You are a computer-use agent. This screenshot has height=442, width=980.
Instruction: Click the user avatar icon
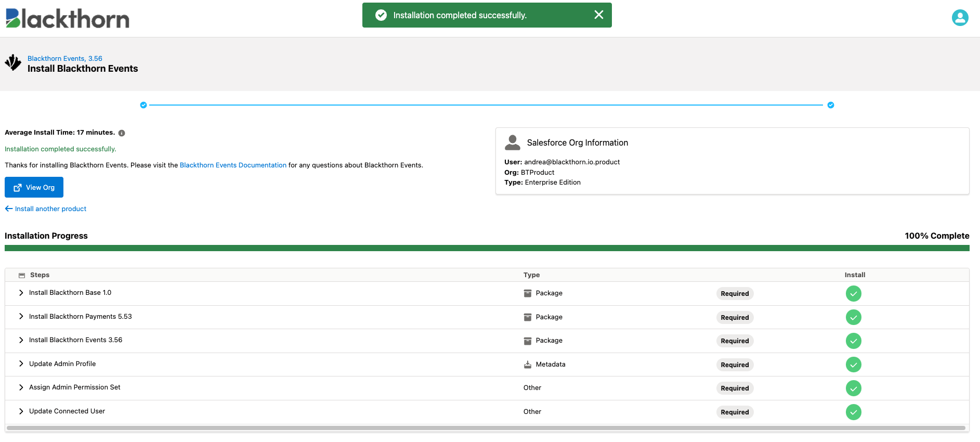pyautogui.click(x=960, y=18)
